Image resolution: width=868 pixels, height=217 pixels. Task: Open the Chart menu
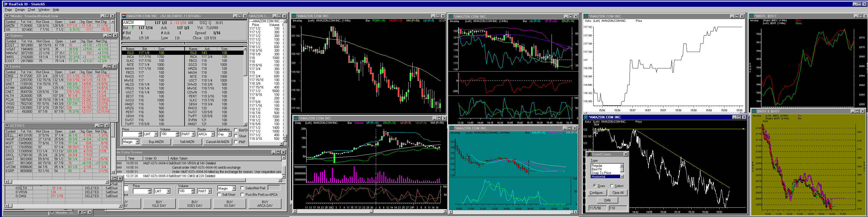31,10
